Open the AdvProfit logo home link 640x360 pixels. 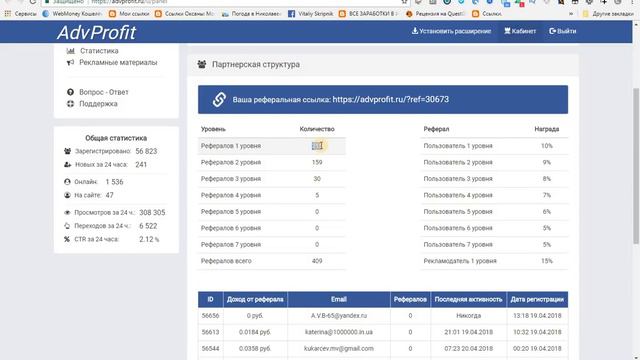(96, 33)
